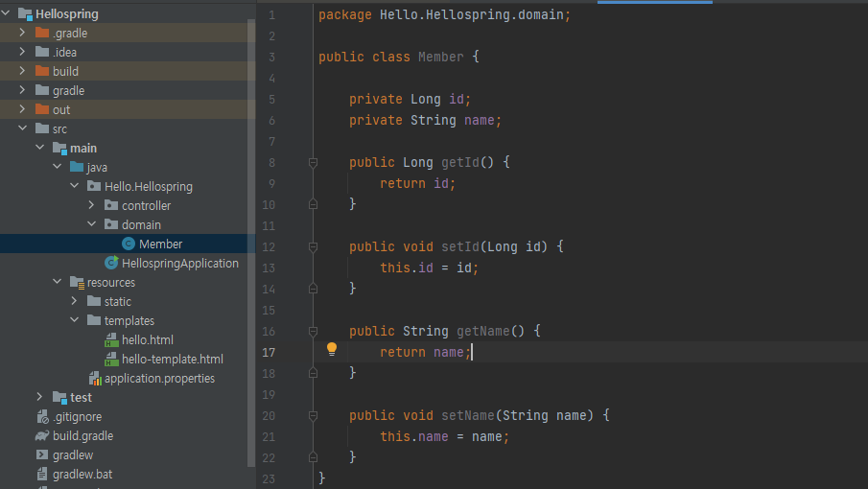
Task: Expand the .gradle folder
Action: point(22,33)
